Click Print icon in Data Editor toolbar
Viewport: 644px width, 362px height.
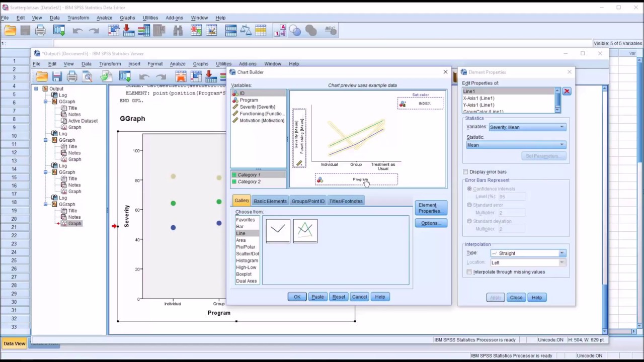pos(41,31)
